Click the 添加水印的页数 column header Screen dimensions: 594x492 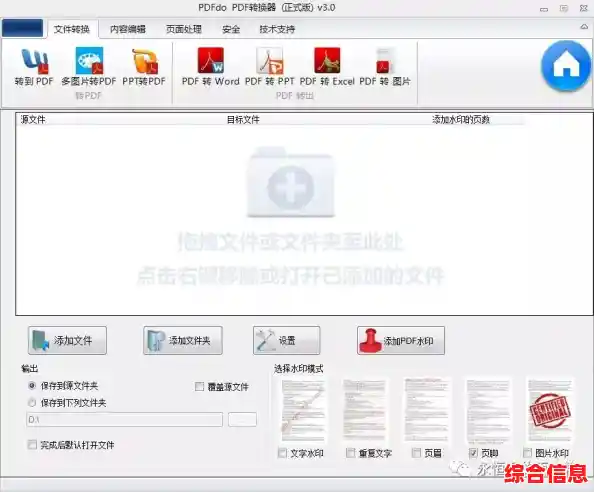(461, 120)
